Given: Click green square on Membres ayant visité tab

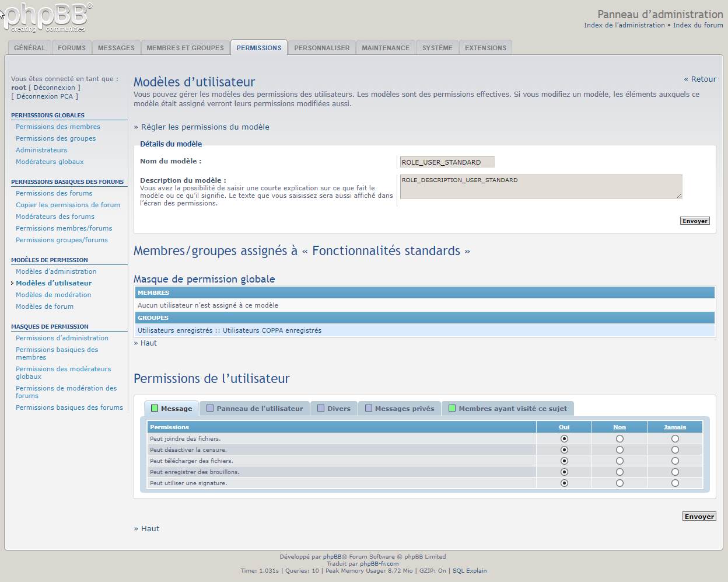Looking at the screenshot, I should 452,409.
